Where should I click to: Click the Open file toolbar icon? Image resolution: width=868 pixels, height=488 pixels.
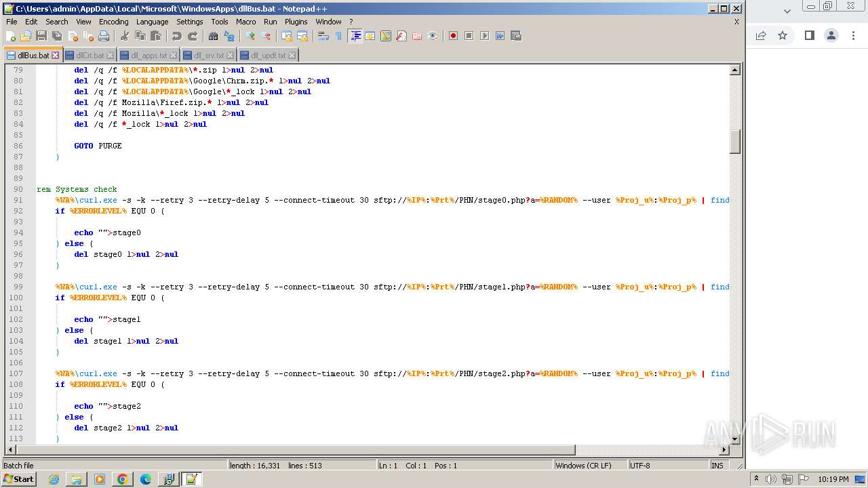[26, 36]
